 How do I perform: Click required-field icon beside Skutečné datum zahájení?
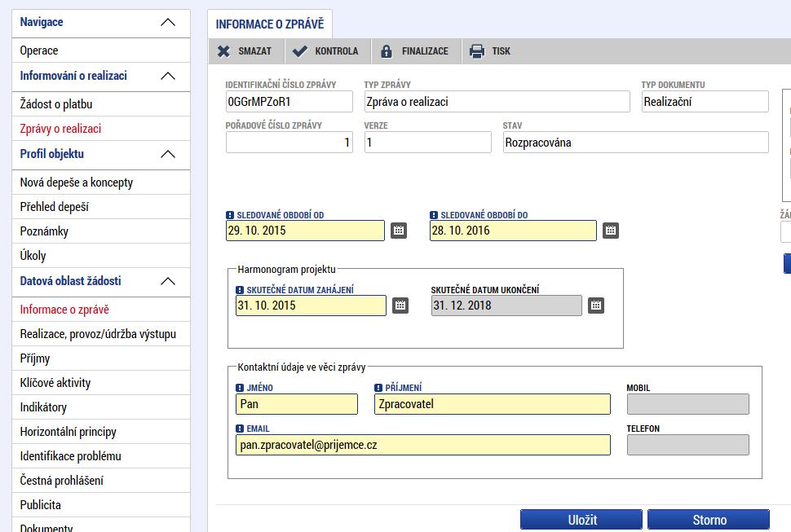[240, 290]
